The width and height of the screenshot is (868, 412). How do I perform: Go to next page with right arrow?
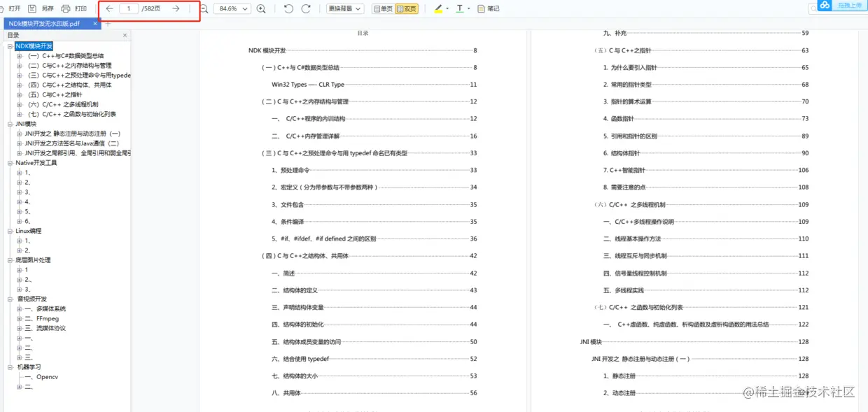[x=176, y=9]
